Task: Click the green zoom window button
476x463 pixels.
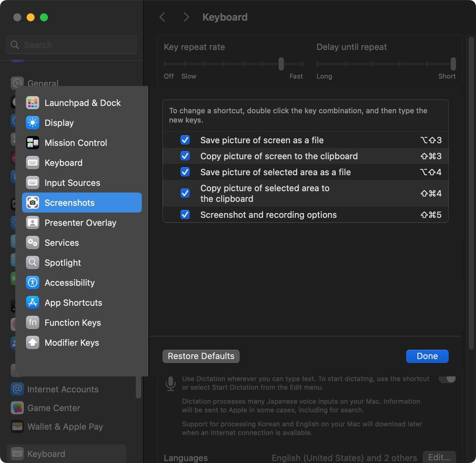Action: [x=44, y=17]
